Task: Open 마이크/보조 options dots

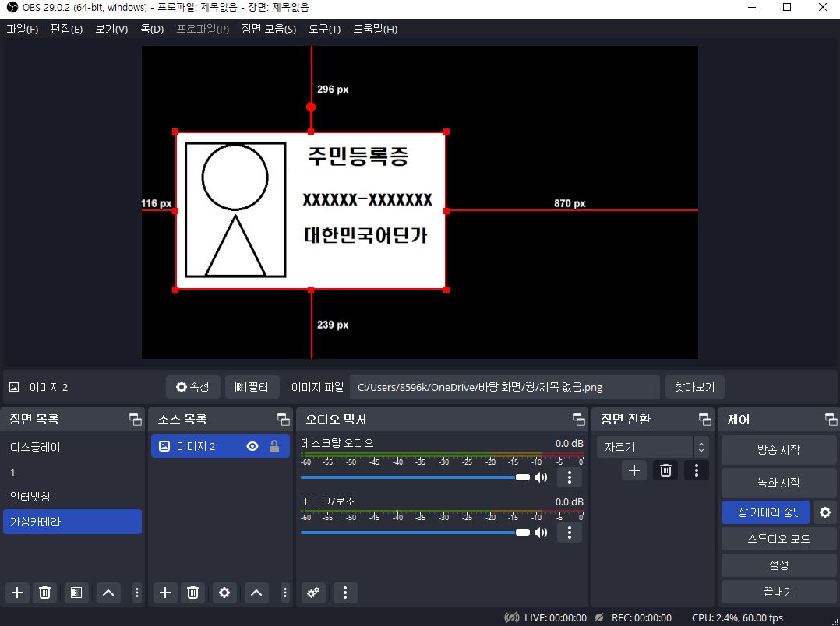Action: pos(570,533)
